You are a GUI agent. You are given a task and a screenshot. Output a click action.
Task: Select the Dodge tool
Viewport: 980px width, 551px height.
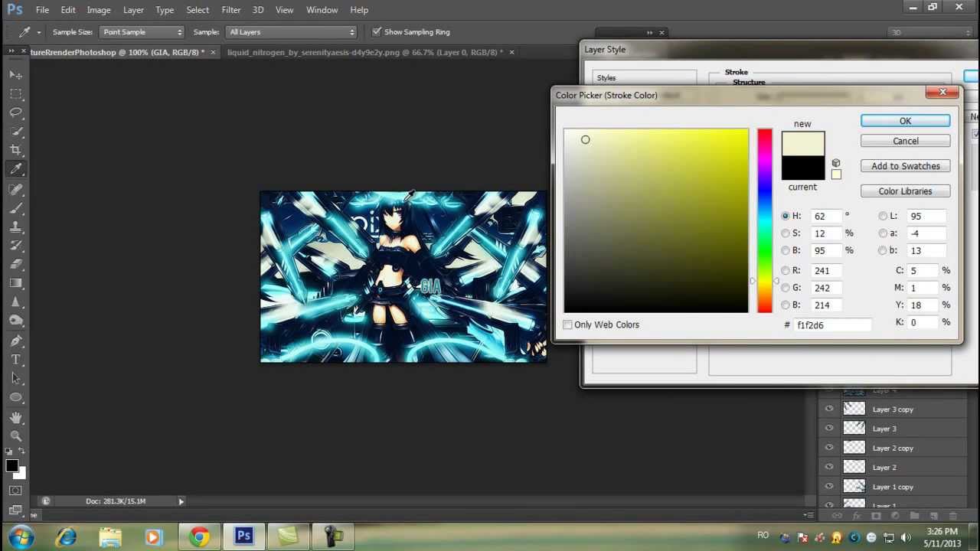[16, 321]
